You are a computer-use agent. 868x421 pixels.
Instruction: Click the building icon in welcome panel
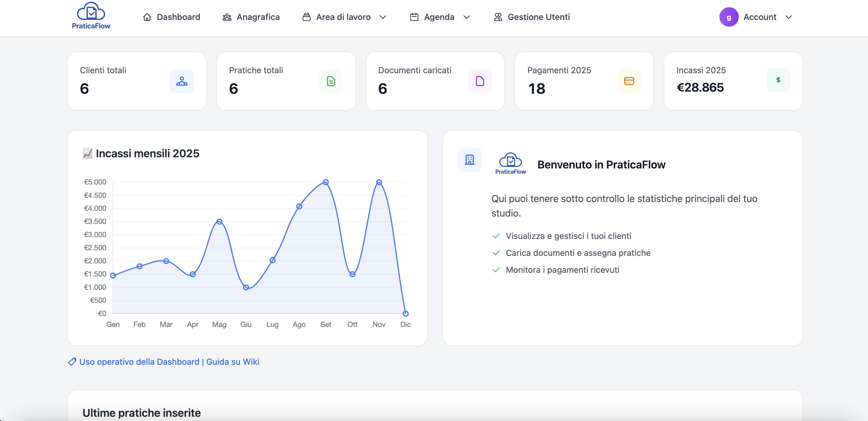click(x=469, y=160)
